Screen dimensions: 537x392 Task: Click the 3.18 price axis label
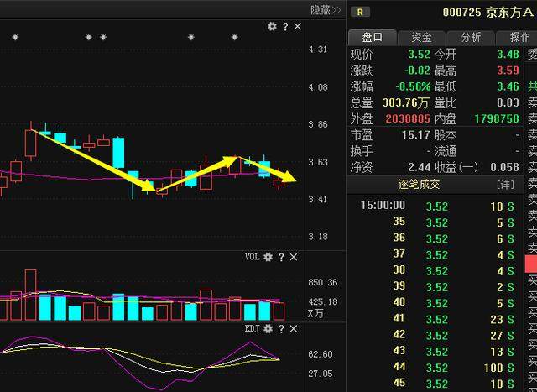tap(318, 237)
